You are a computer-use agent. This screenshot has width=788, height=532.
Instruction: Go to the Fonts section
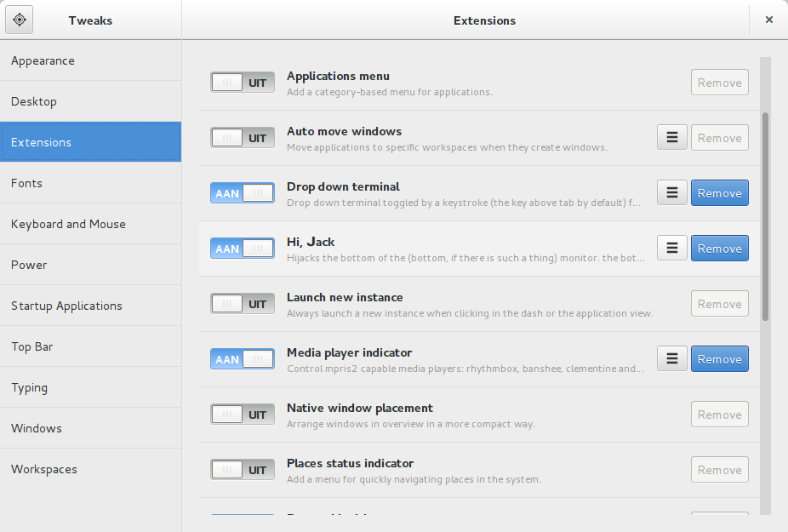[x=90, y=183]
